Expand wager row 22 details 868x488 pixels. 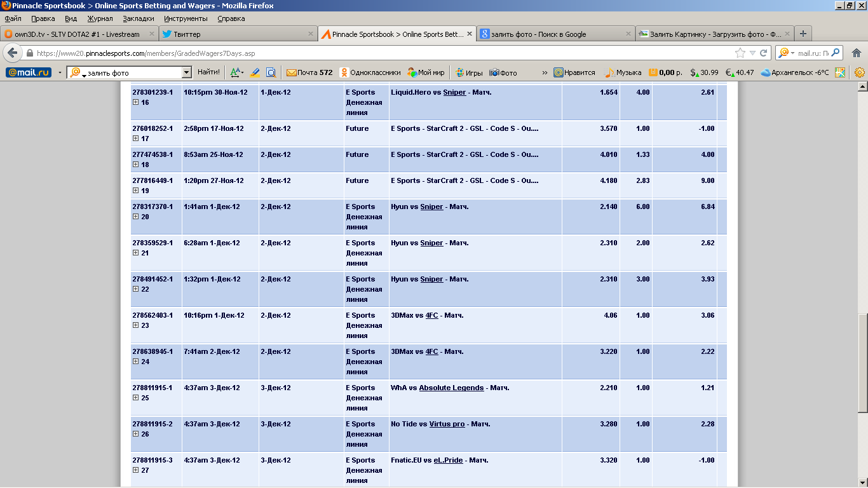click(x=135, y=289)
